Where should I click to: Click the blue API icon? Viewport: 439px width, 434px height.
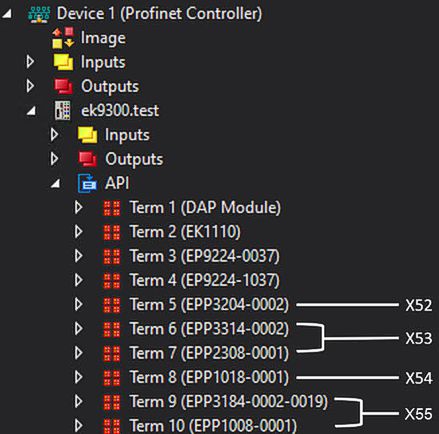pos(87,183)
